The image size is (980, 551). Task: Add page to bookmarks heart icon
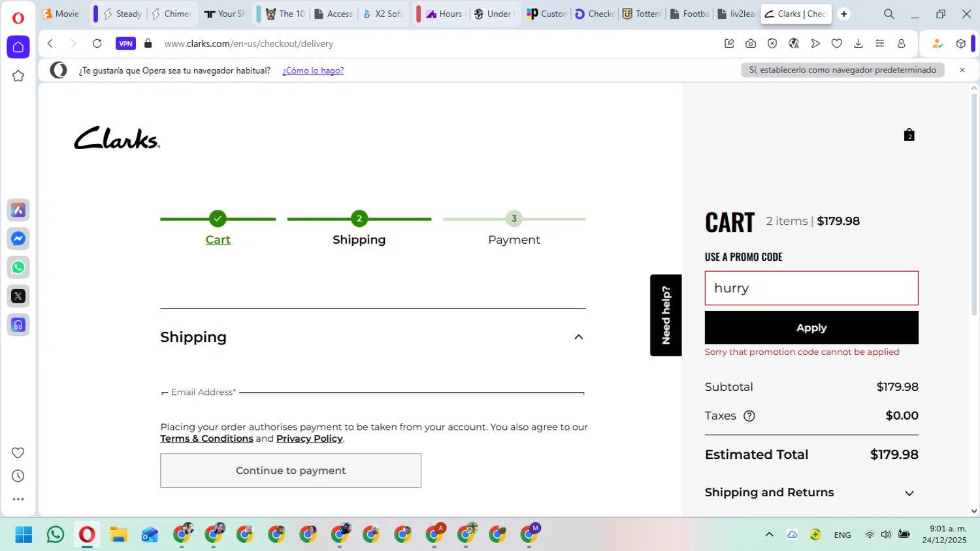[x=837, y=44]
